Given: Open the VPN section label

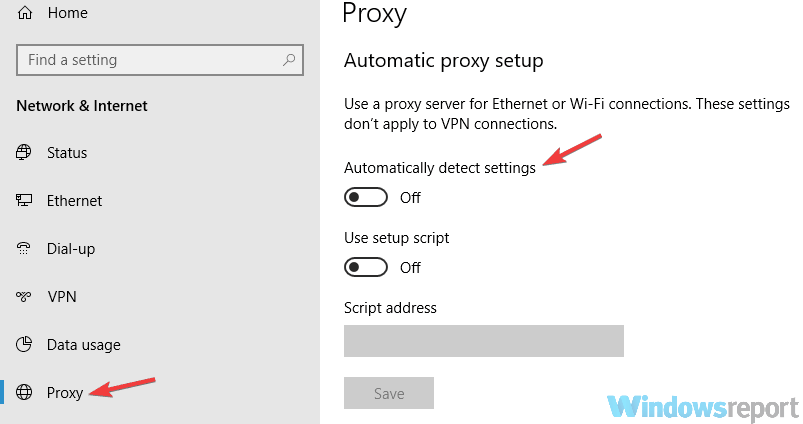Looking at the screenshot, I should pos(62,296).
